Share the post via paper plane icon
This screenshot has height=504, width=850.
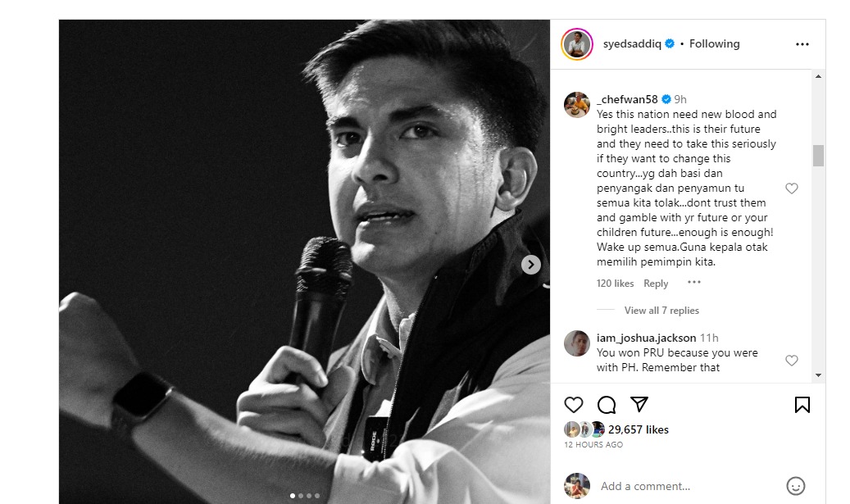tap(639, 404)
